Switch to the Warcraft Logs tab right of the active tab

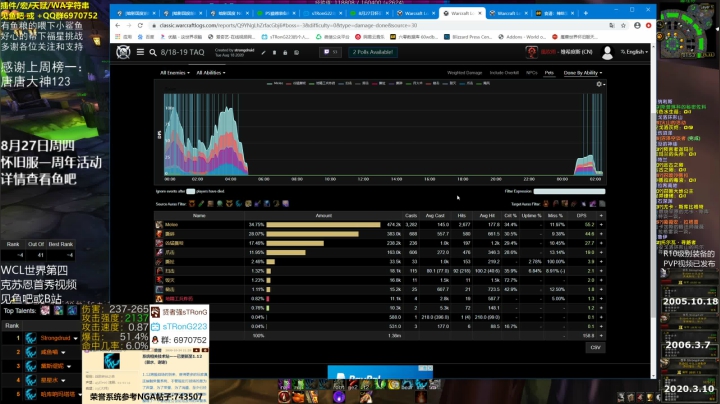pos(509,13)
